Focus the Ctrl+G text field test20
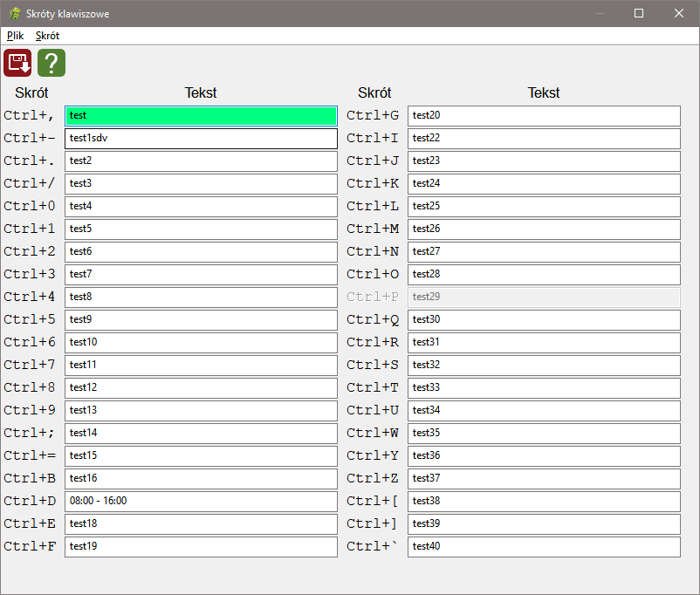This screenshot has height=595, width=700. pyautogui.click(x=543, y=115)
